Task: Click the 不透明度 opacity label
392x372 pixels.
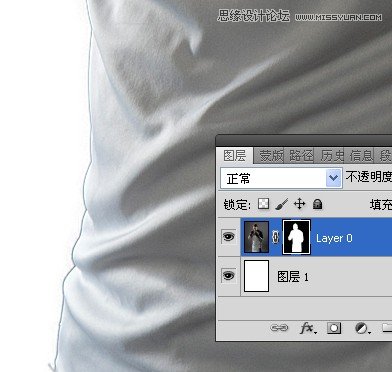Action: (x=368, y=177)
